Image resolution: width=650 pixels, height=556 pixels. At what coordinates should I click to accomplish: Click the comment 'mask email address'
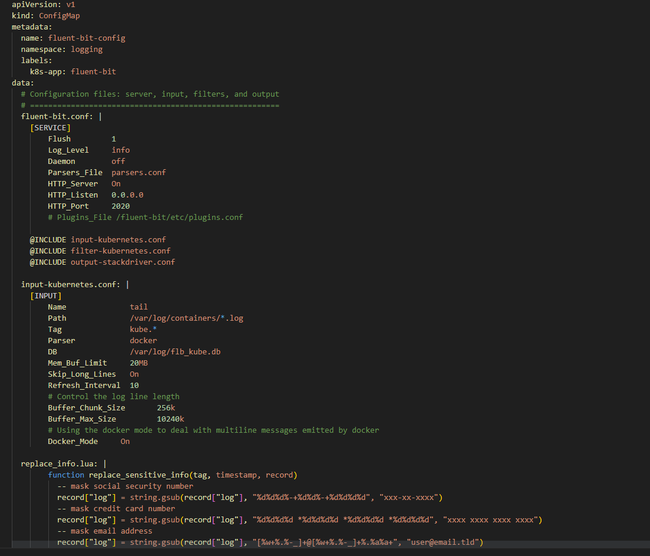(105, 531)
